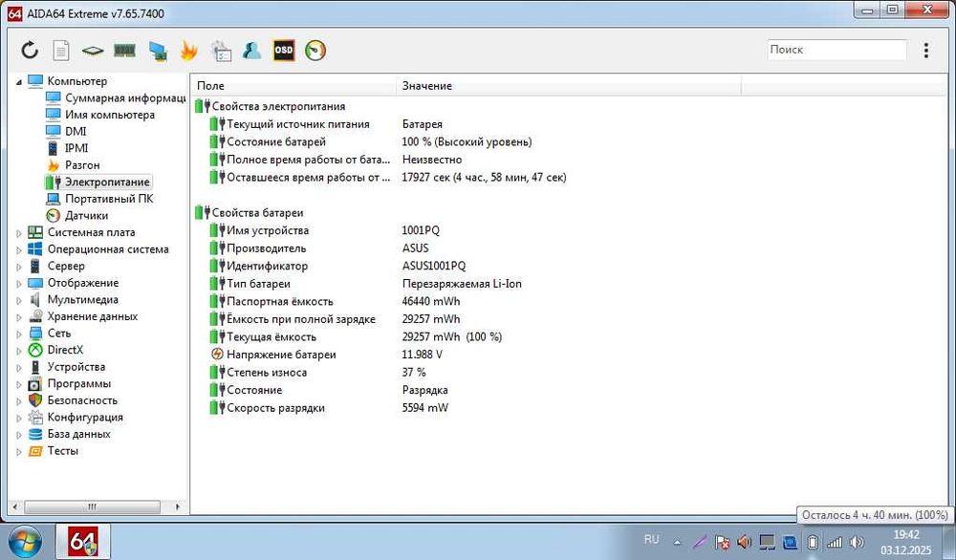Click the Refresh toolbar icon
This screenshot has width=956, height=560.
point(30,50)
